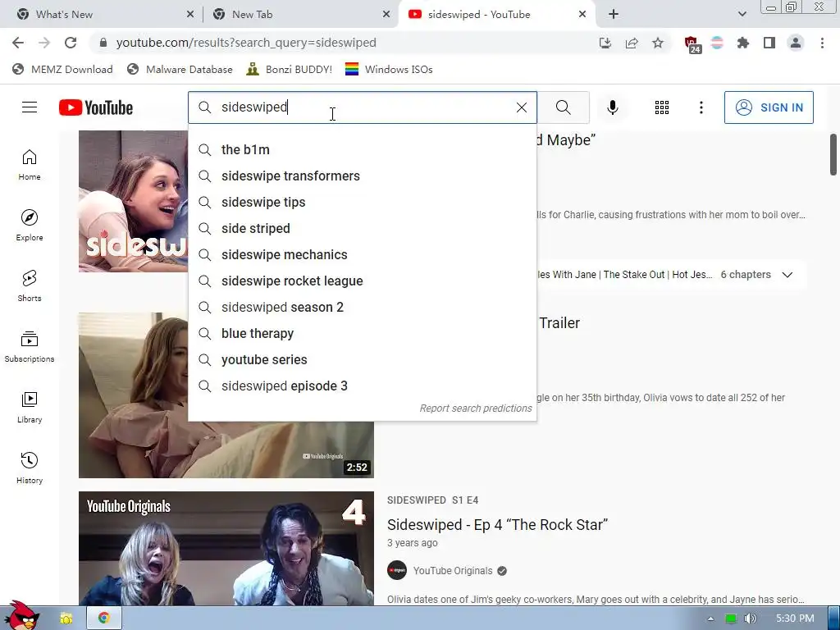Select suggestion "sideswiped season 2"
Viewport: 840px width, 630px height.
(362, 307)
